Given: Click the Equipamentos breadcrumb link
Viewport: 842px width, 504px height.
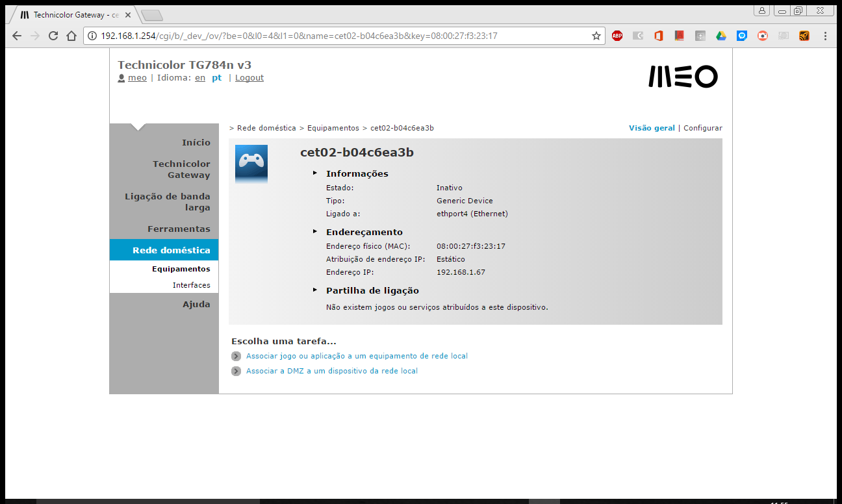Looking at the screenshot, I should [333, 128].
